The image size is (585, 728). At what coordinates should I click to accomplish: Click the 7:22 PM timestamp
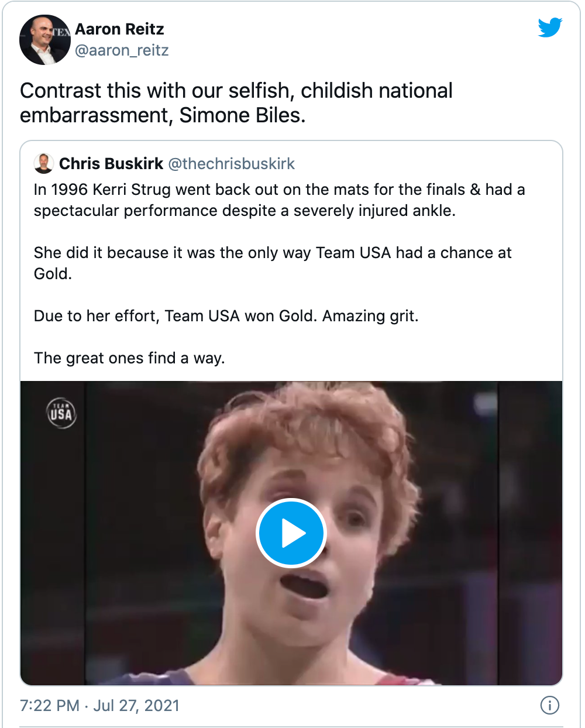point(50,706)
